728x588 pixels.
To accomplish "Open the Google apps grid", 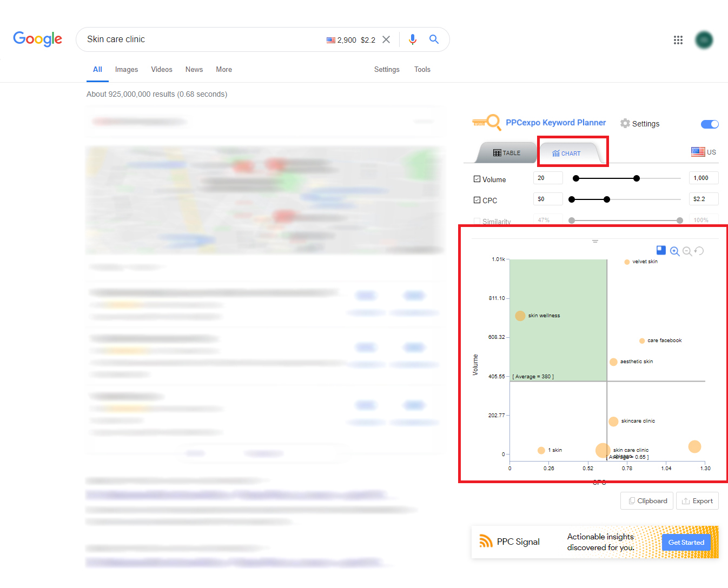I will pyautogui.click(x=678, y=40).
